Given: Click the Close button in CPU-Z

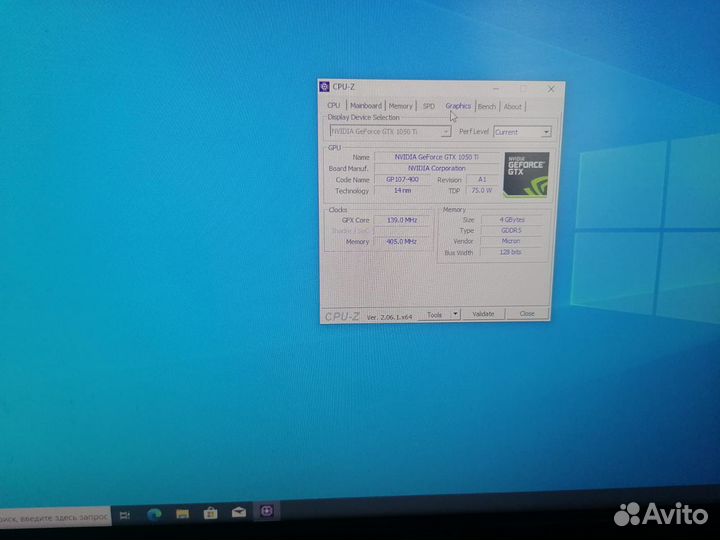Looking at the screenshot, I should pyautogui.click(x=527, y=314).
